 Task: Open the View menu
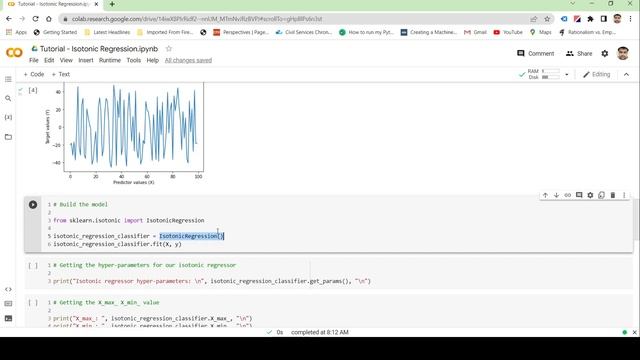click(66, 60)
